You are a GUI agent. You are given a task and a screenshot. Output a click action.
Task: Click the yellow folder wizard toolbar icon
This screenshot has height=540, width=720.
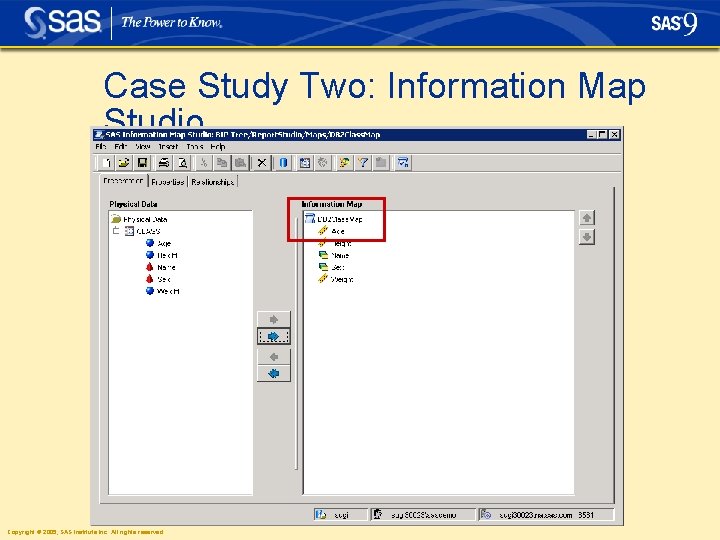[x=344, y=163]
